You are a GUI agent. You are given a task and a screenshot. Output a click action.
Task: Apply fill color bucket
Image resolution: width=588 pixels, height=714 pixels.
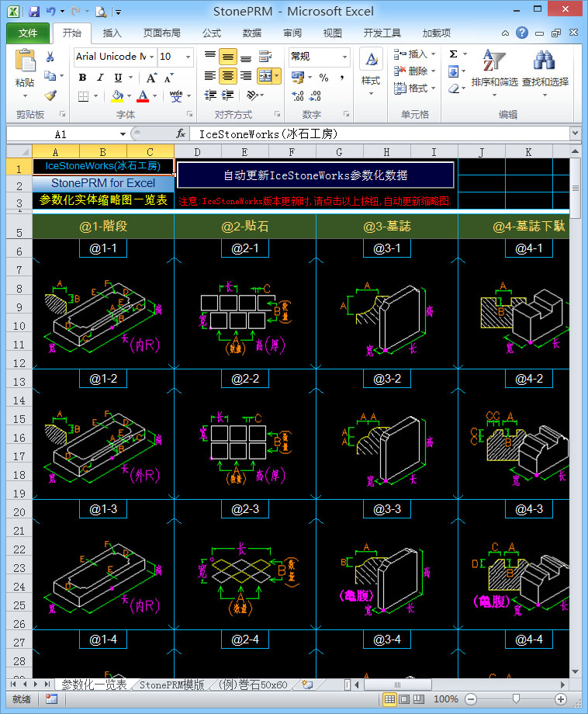tap(117, 96)
